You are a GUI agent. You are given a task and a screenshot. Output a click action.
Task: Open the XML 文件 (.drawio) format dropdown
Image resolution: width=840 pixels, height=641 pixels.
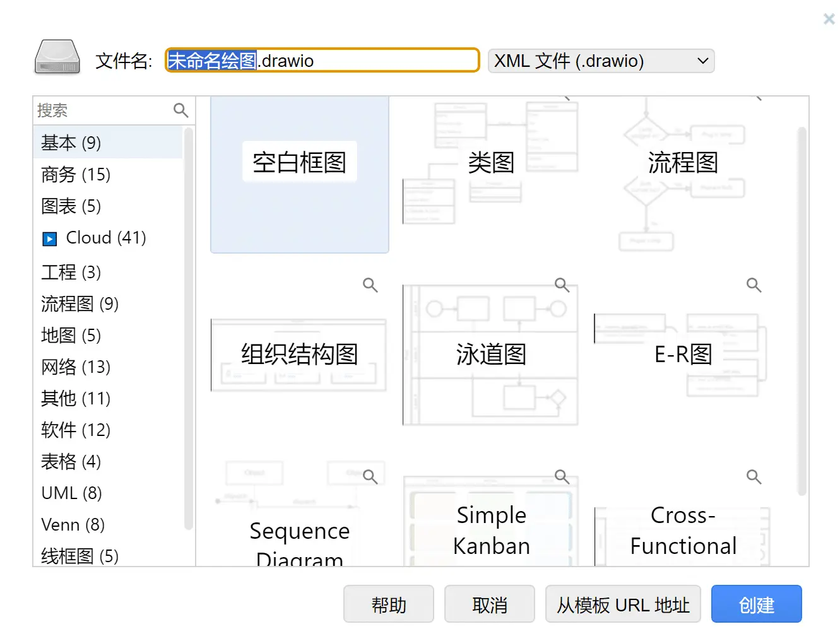601,61
